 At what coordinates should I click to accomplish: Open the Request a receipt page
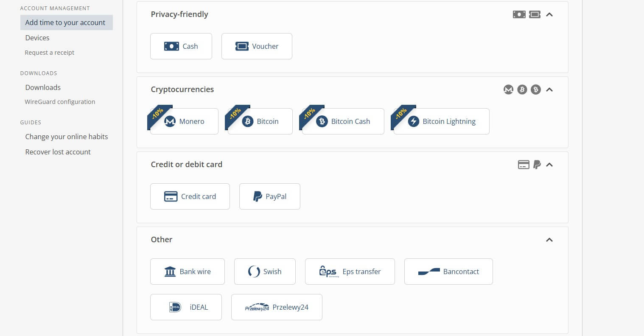pyautogui.click(x=49, y=52)
